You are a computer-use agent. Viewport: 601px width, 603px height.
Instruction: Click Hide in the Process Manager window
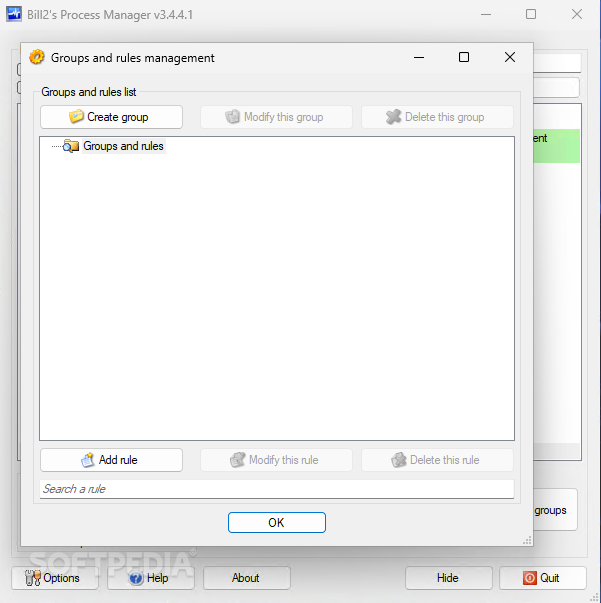pos(449,578)
